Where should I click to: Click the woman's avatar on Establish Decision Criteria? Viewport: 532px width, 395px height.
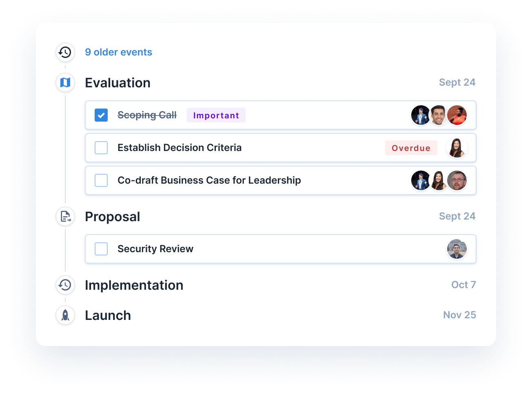click(457, 148)
